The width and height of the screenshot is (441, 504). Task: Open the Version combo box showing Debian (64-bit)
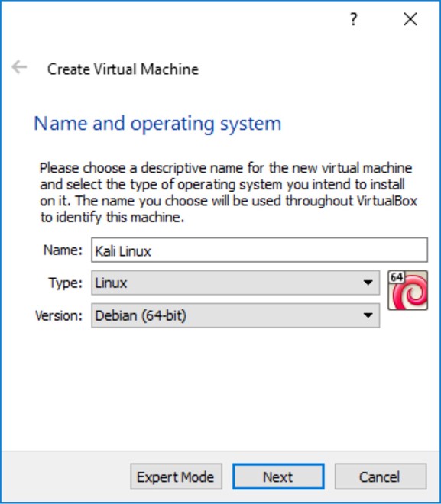[x=235, y=315]
